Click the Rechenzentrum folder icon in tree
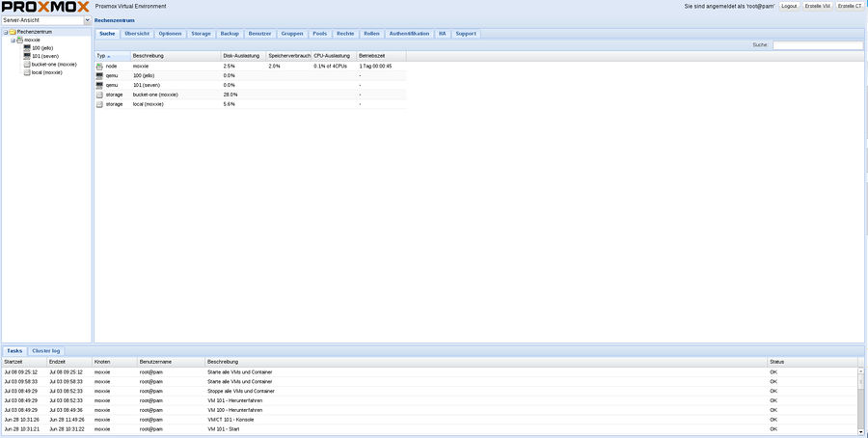The width and height of the screenshot is (868, 438). 13,32
